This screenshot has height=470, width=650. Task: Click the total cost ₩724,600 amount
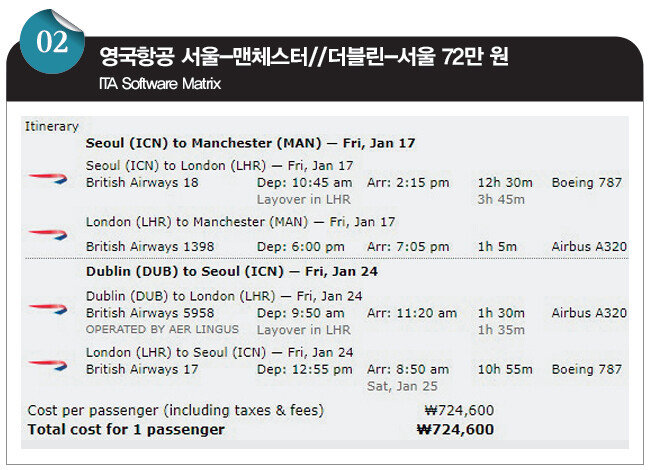[455, 430]
